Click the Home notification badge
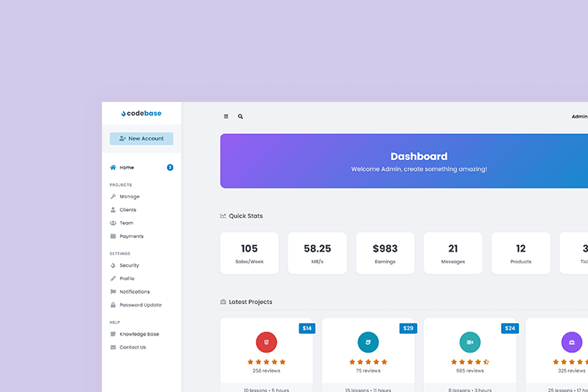 [170, 167]
